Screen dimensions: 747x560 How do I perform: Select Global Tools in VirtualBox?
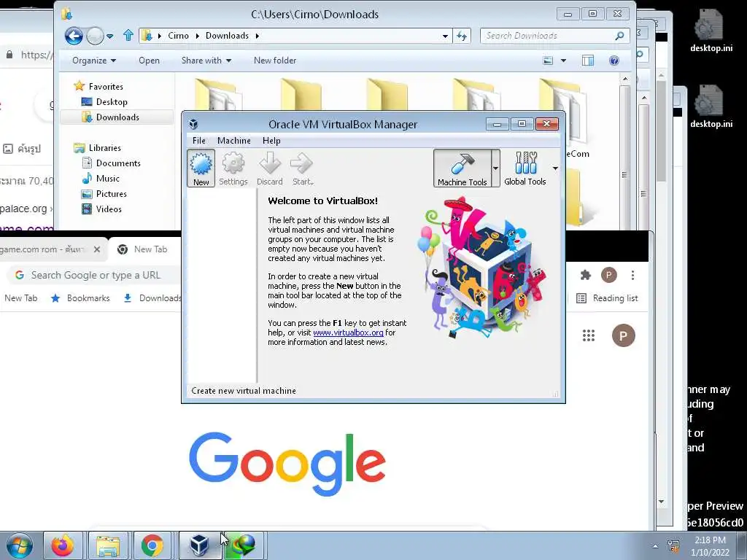(525, 168)
